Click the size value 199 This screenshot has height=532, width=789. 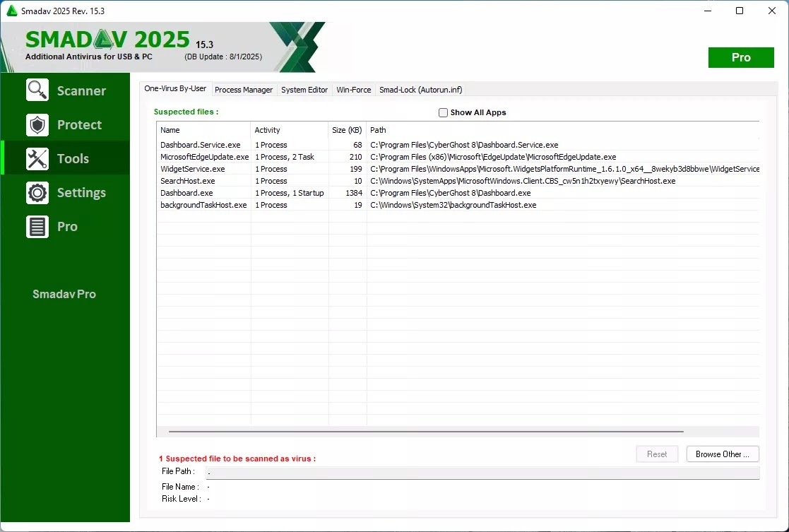[x=356, y=169]
